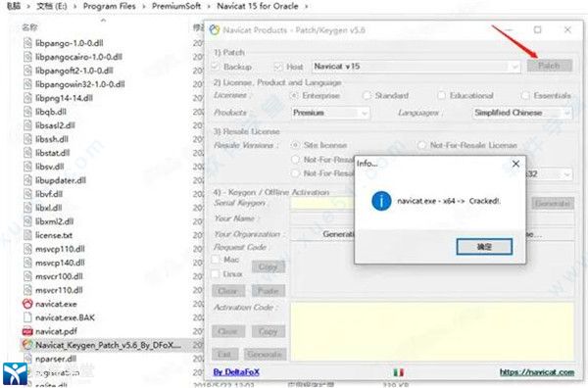Viewport: 588px width, 388px height.
Task: Click Program Files in the breadcrumb path
Action: click(x=109, y=6)
